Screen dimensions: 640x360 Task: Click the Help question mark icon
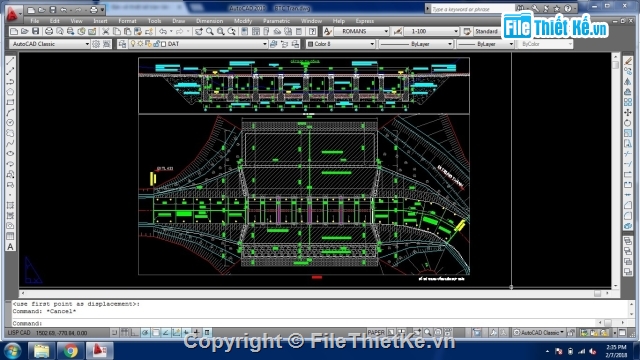click(x=312, y=31)
